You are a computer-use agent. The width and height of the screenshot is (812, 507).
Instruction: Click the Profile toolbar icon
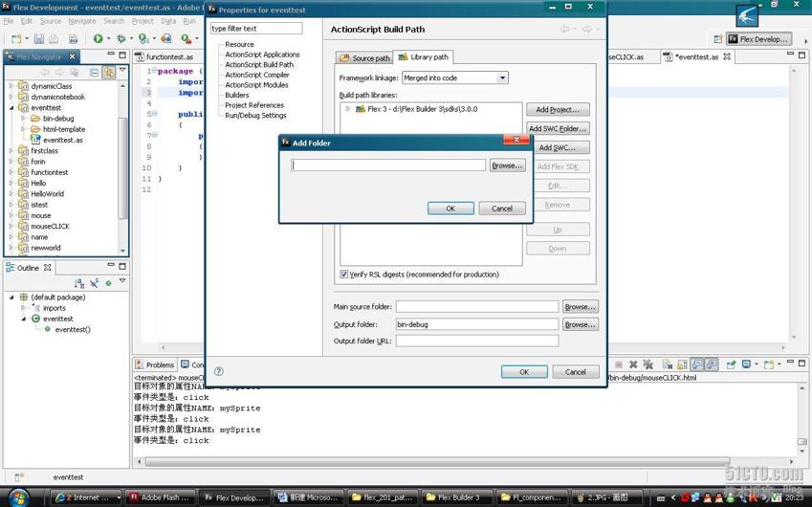[x=143, y=38]
